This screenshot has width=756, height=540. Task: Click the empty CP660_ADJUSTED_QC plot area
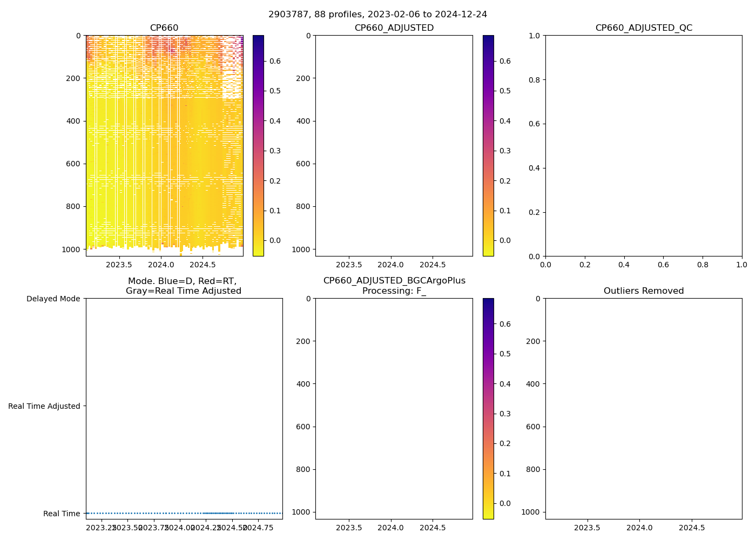(x=644, y=145)
